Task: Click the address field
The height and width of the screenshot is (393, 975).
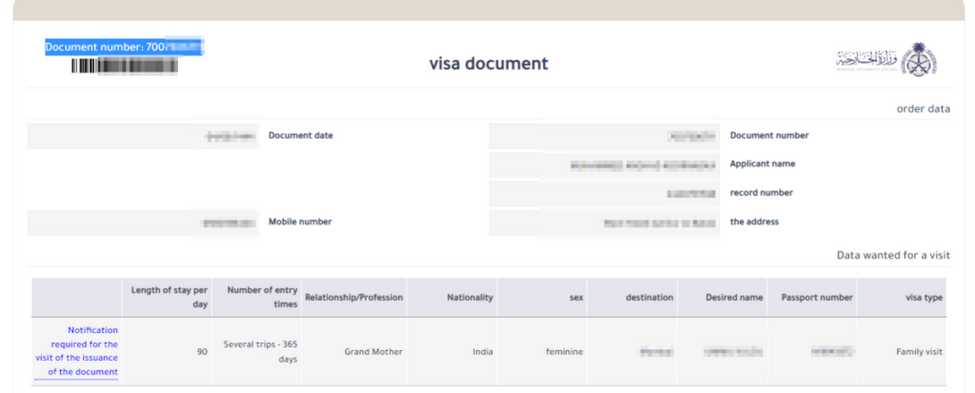Action: [604, 223]
